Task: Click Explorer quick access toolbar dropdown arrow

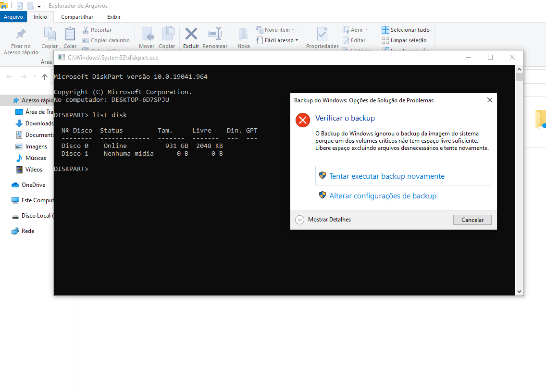Action: click(39, 6)
